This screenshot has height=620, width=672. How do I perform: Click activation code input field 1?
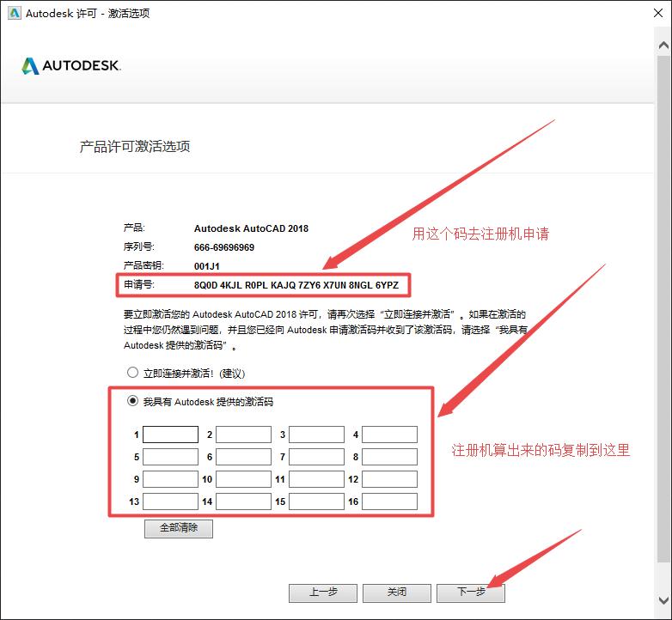coord(170,435)
